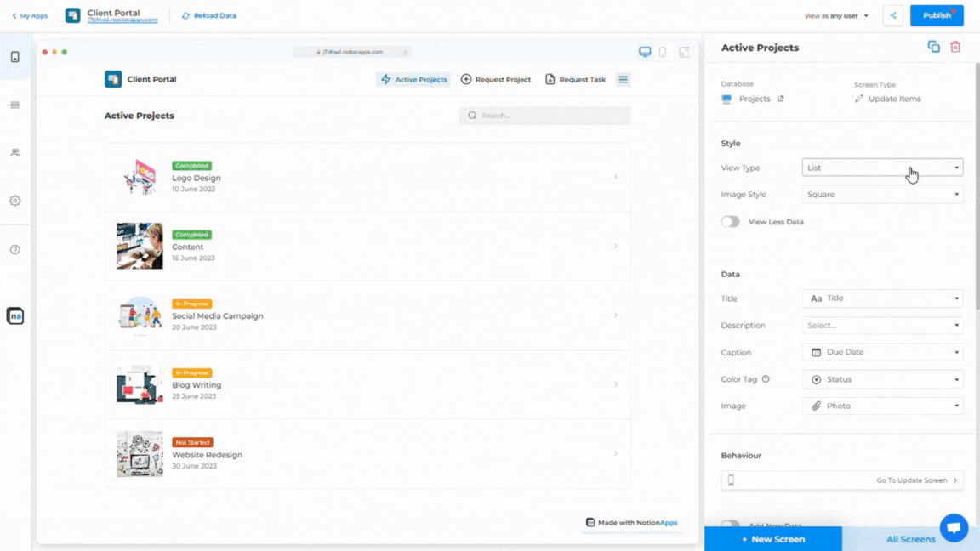Click the search magnifier icon
Image resolution: width=980 pixels, height=551 pixels.
[472, 116]
